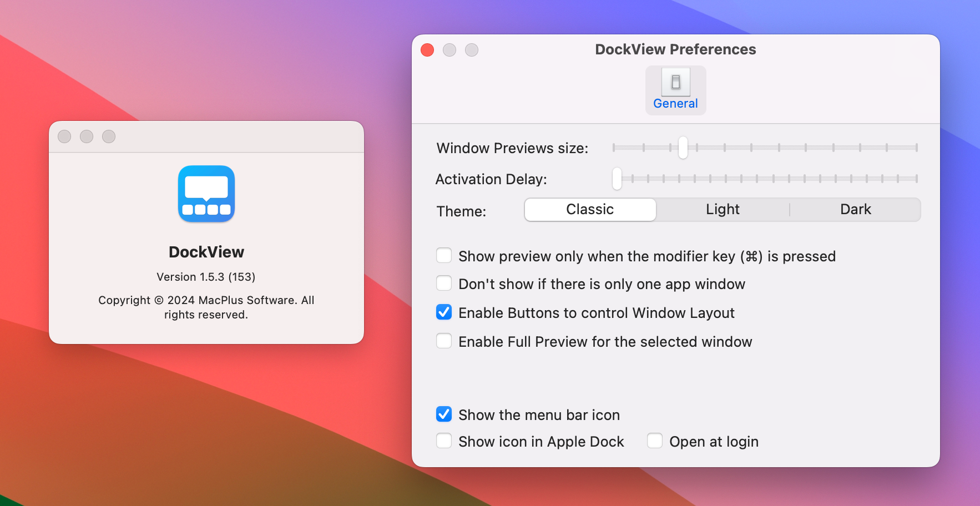Click the Activation Delay slider handle

coord(617,179)
